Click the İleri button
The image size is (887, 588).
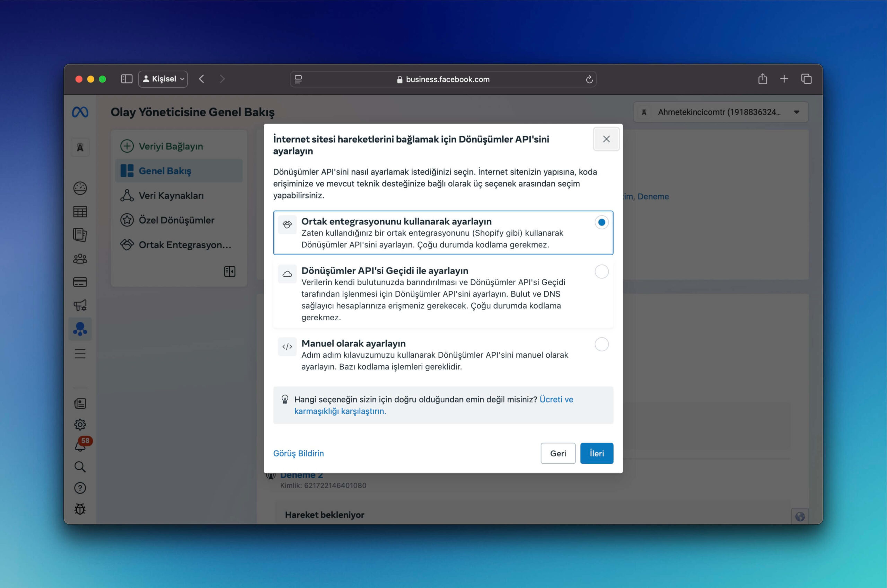pyautogui.click(x=596, y=453)
